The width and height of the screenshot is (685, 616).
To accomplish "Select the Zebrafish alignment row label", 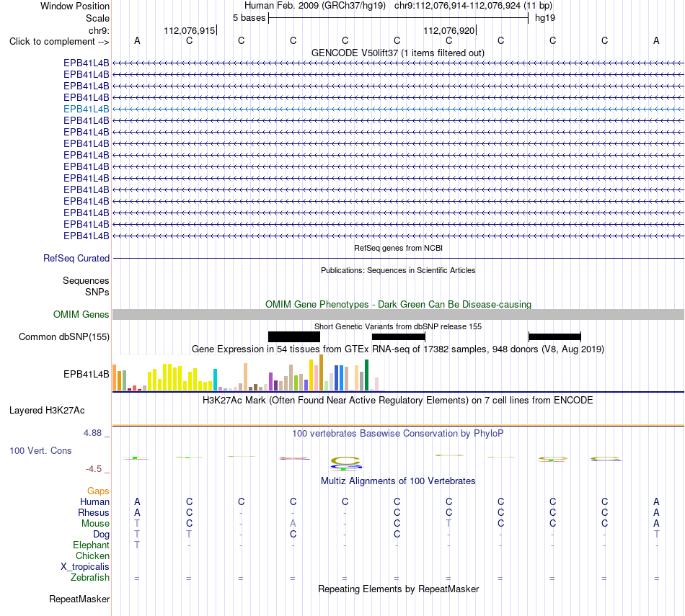I will tap(89, 578).
